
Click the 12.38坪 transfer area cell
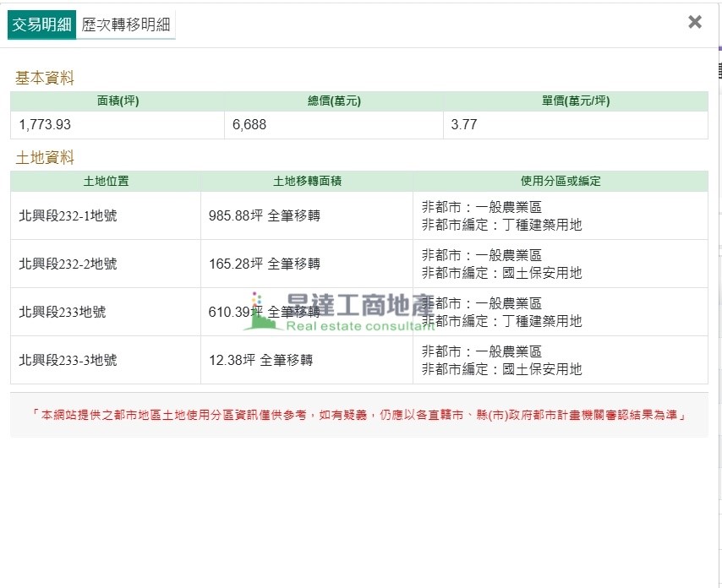pyautogui.click(x=260, y=360)
